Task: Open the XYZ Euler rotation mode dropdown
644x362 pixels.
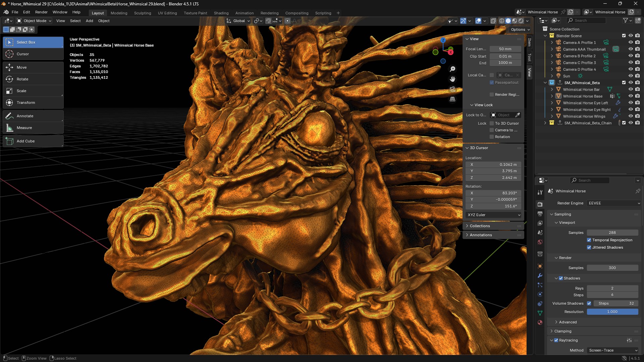Action: [493, 215]
